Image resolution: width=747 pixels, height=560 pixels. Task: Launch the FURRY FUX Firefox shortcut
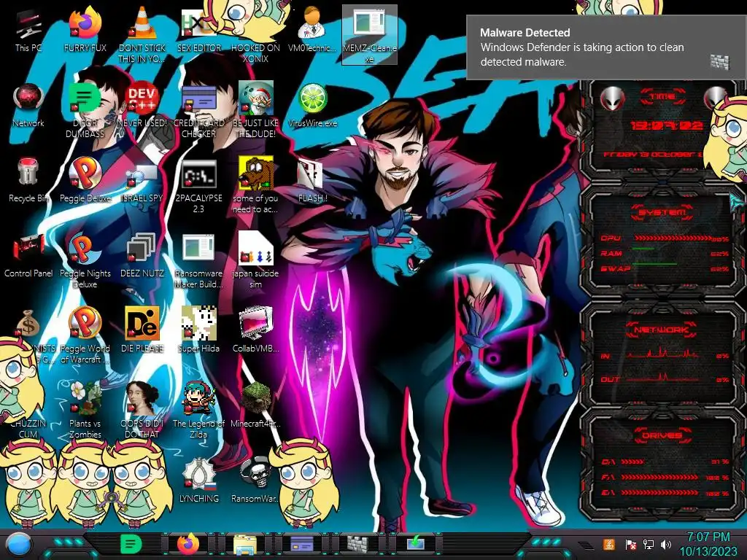[85, 31]
